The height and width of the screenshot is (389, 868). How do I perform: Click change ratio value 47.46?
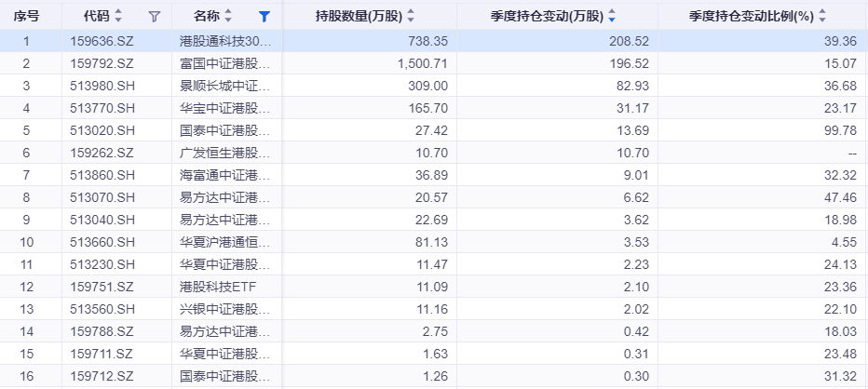pyautogui.click(x=840, y=197)
